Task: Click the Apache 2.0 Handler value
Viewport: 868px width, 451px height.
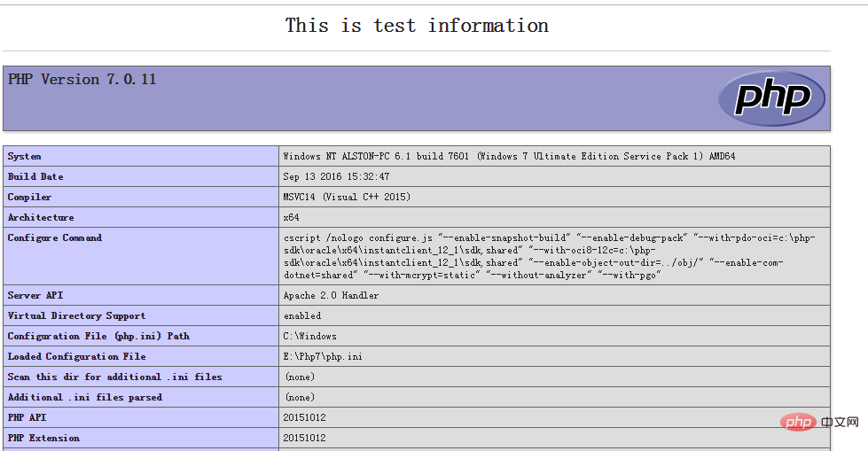Action: 331,296
